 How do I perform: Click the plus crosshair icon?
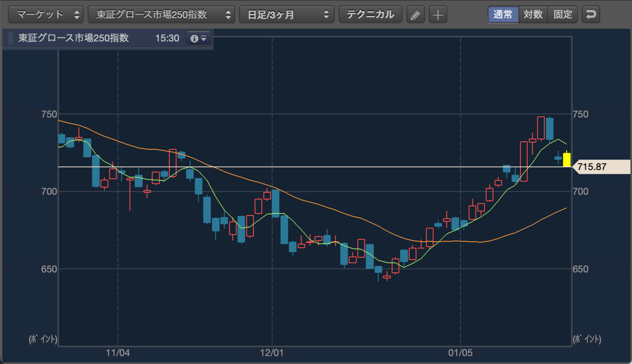tap(438, 15)
